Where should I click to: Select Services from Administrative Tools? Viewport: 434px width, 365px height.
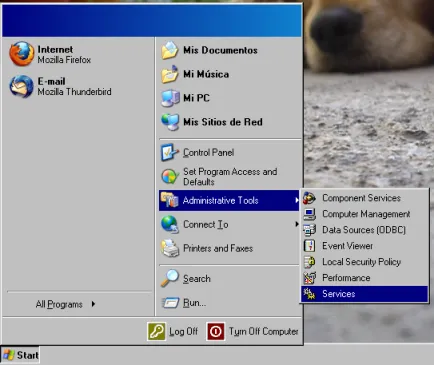(364, 294)
